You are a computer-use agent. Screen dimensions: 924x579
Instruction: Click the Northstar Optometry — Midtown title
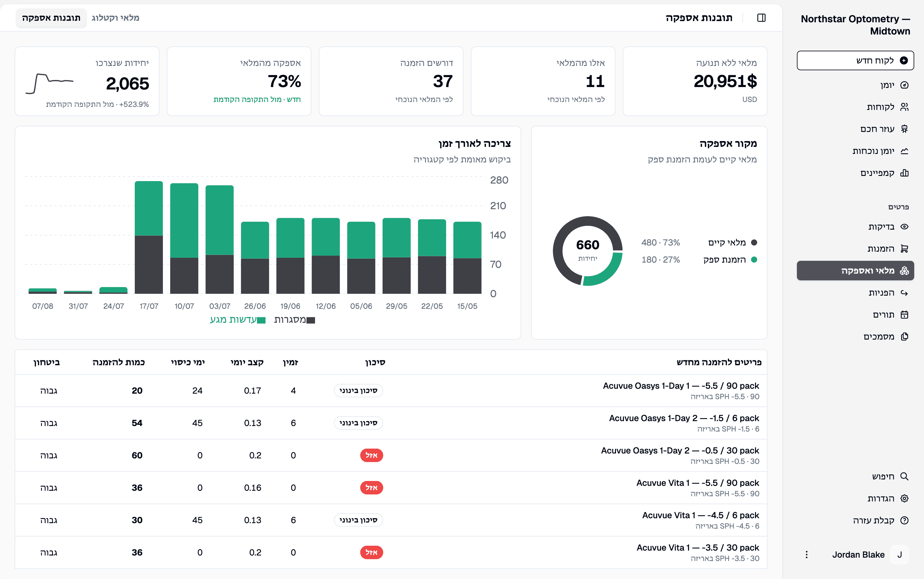(855, 25)
